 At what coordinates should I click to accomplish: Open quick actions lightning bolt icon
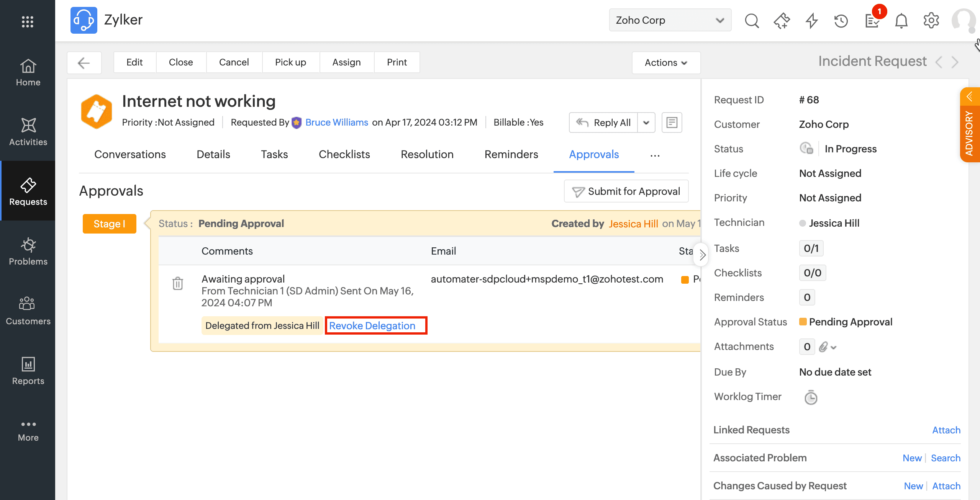[811, 21]
